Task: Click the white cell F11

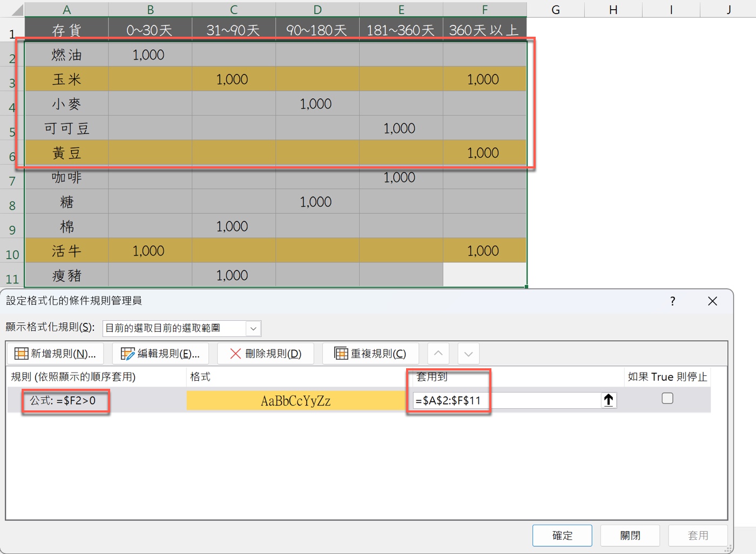Action: pos(485,275)
